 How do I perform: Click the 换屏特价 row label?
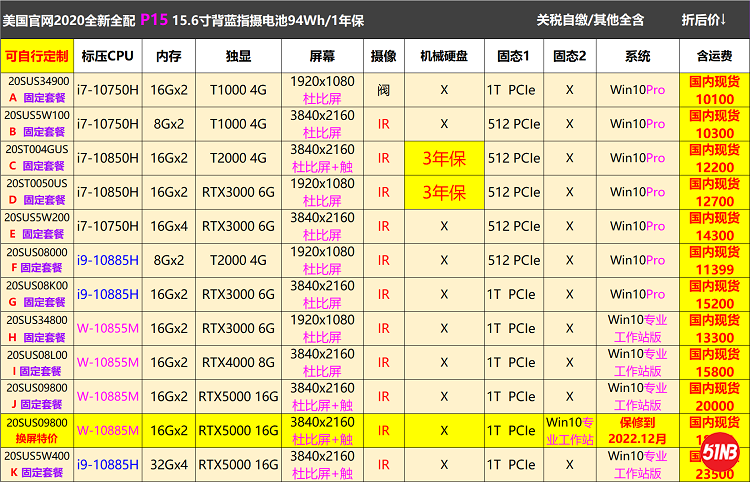(38, 439)
